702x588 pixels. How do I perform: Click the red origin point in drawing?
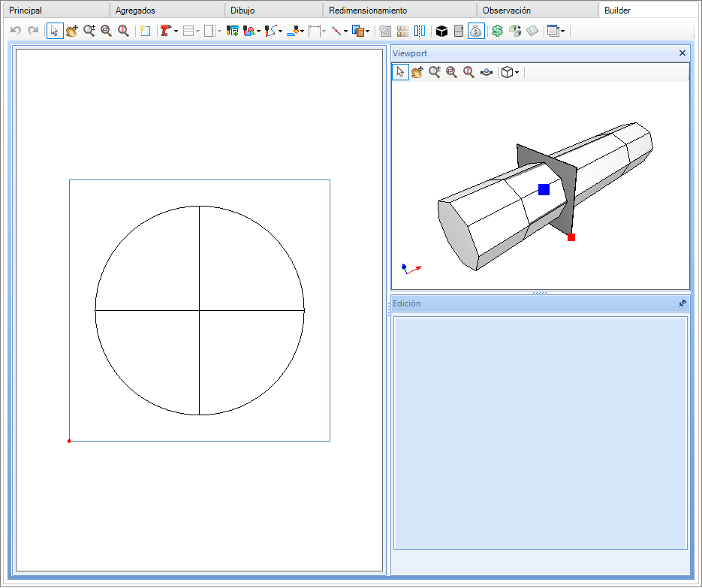69,441
